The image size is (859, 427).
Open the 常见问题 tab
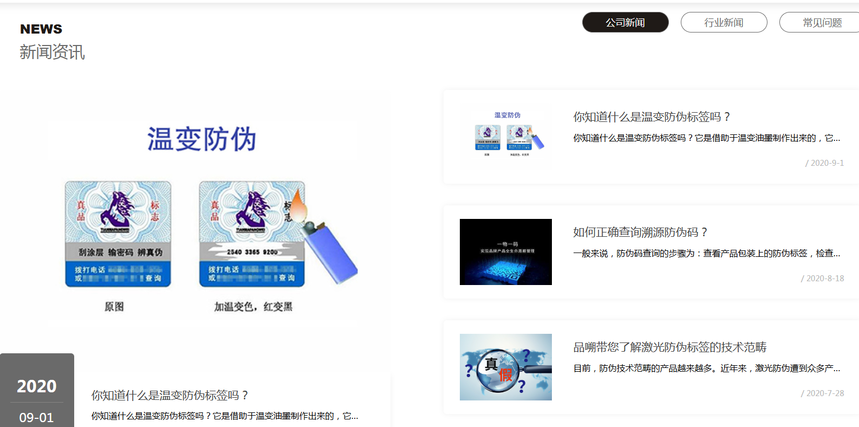(x=820, y=22)
